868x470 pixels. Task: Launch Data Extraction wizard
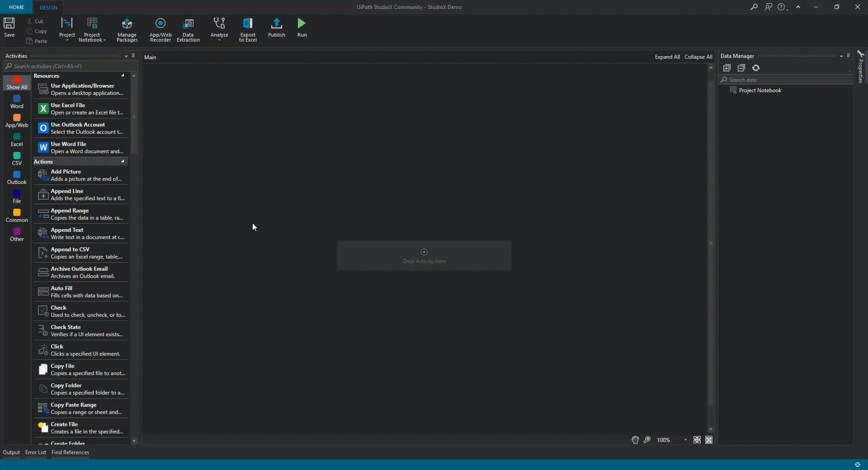[x=188, y=30]
